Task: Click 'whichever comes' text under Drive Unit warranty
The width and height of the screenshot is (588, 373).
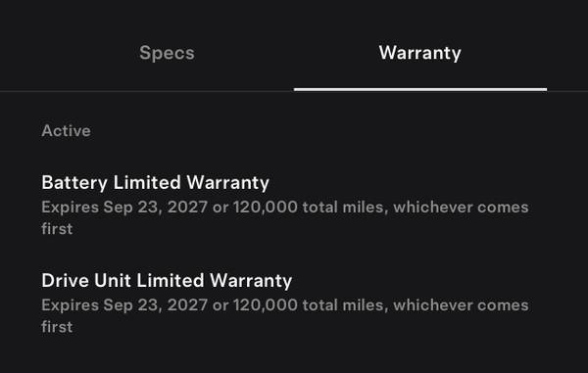Action: 461,305
